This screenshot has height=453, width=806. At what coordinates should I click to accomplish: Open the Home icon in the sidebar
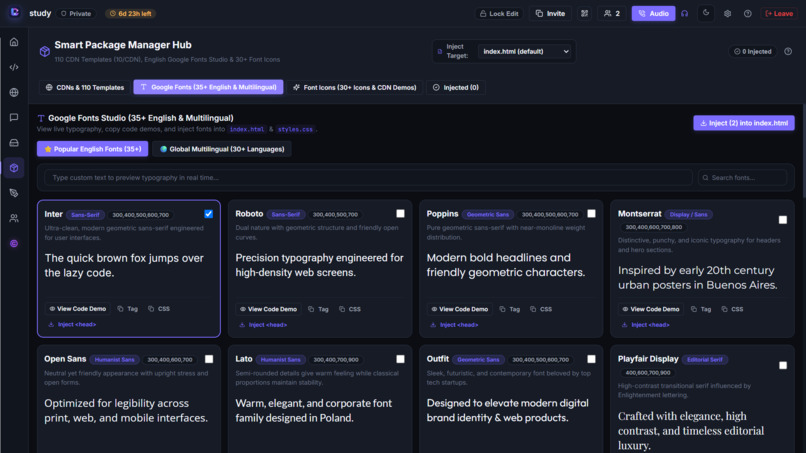[x=14, y=42]
